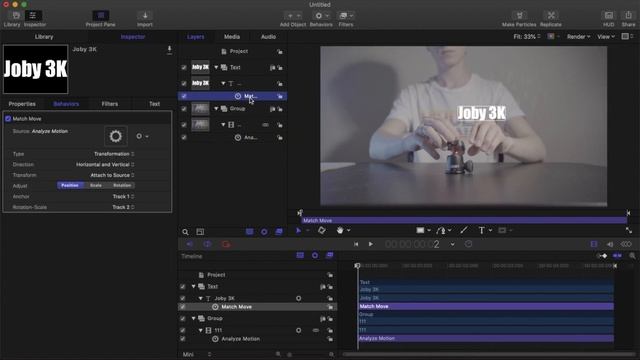Click the Analyze Motion gear source well

pyautogui.click(x=116, y=136)
